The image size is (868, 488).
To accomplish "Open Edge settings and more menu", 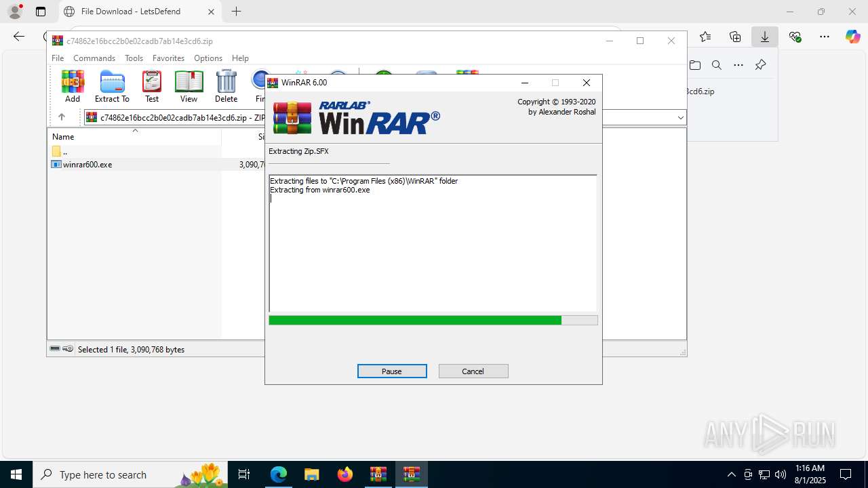I will click(825, 37).
